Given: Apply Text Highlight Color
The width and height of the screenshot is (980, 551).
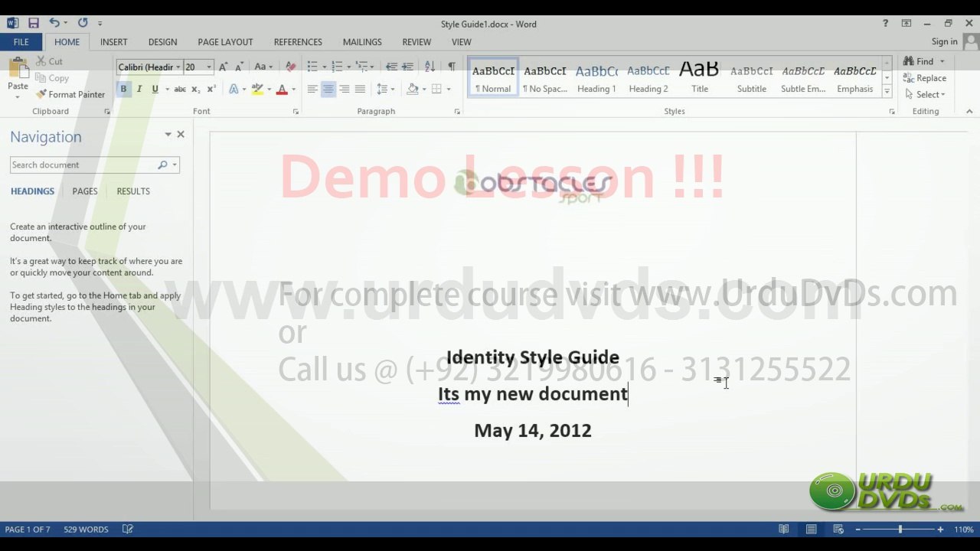Looking at the screenshot, I should pos(257,90).
